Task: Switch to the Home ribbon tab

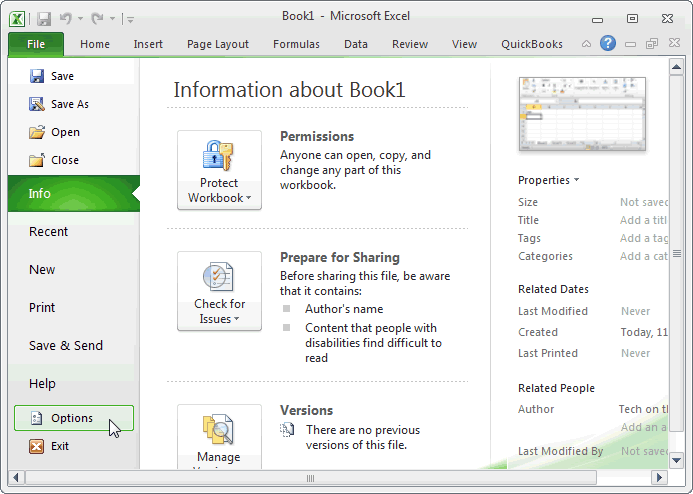Action: pyautogui.click(x=95, y=44)
